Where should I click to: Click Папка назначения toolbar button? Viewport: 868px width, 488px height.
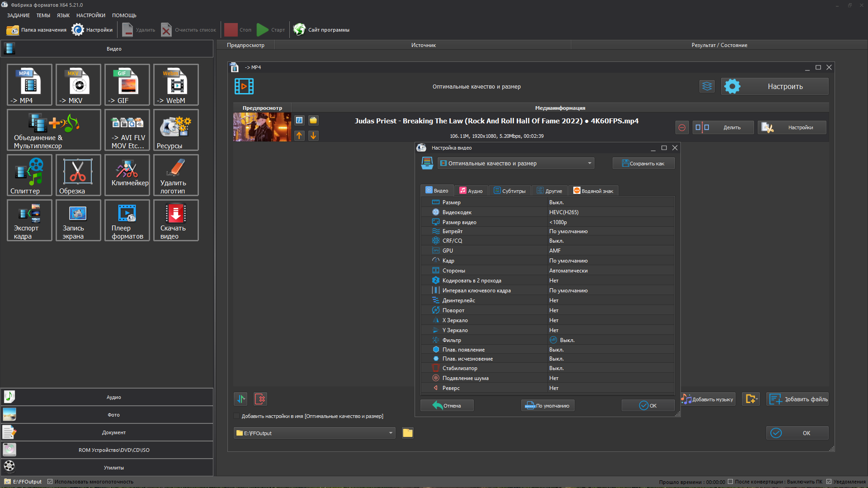click(x=36, y=30)
